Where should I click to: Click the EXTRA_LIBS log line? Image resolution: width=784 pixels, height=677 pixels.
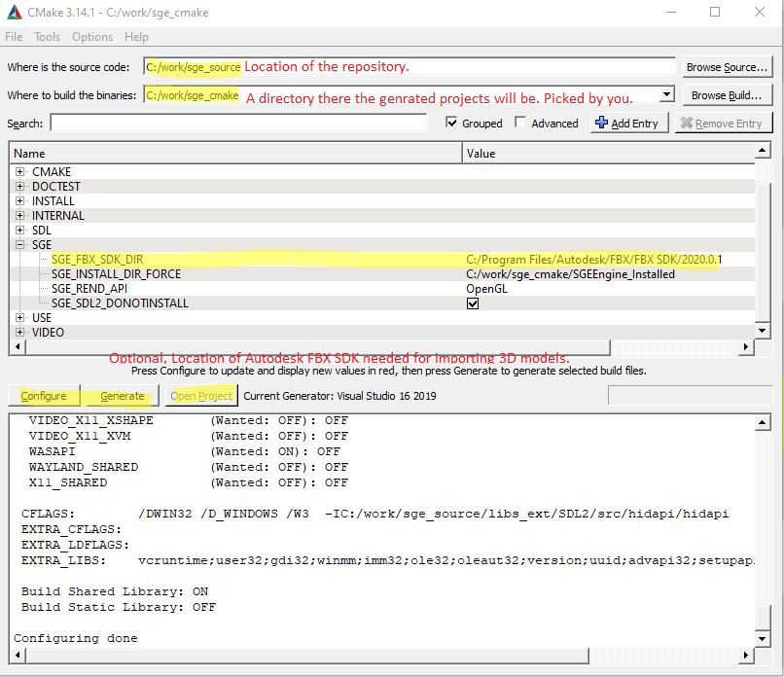click(387, 560)
